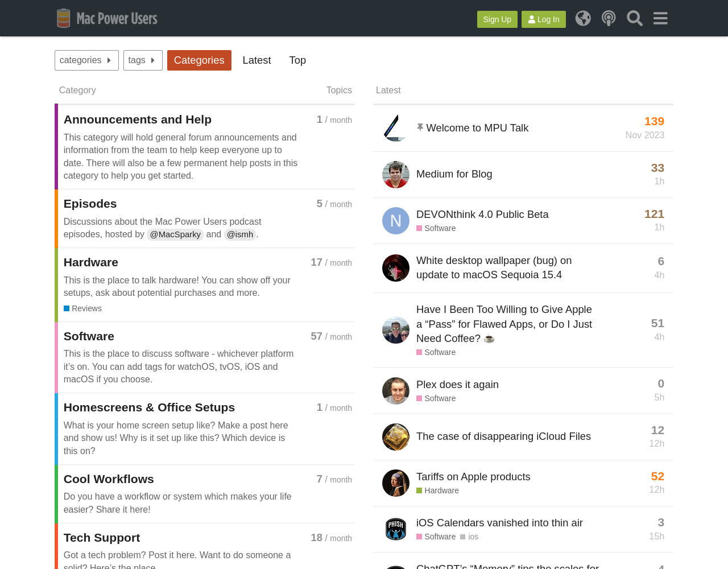Open the @MacSparky mention
The width and height of the screenshot is (728, 569).
pos(175,234)
